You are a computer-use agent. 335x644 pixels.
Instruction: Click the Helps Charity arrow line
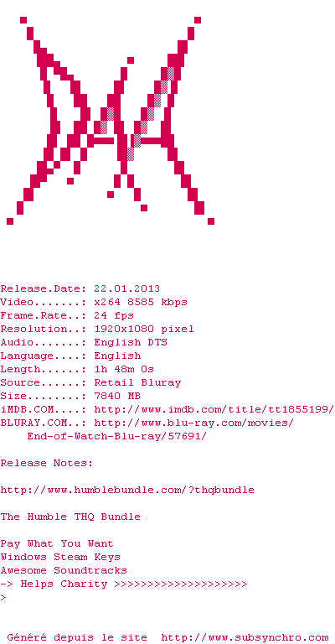124,584
